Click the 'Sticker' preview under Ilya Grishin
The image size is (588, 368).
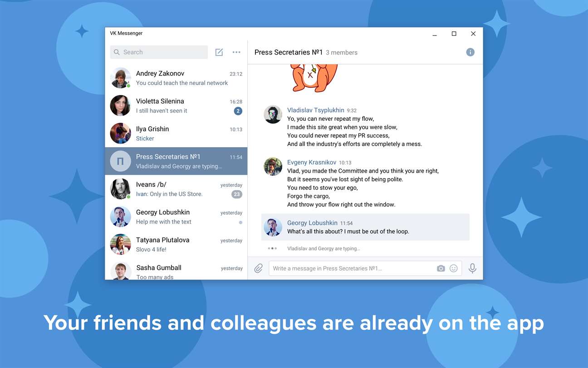145,139
